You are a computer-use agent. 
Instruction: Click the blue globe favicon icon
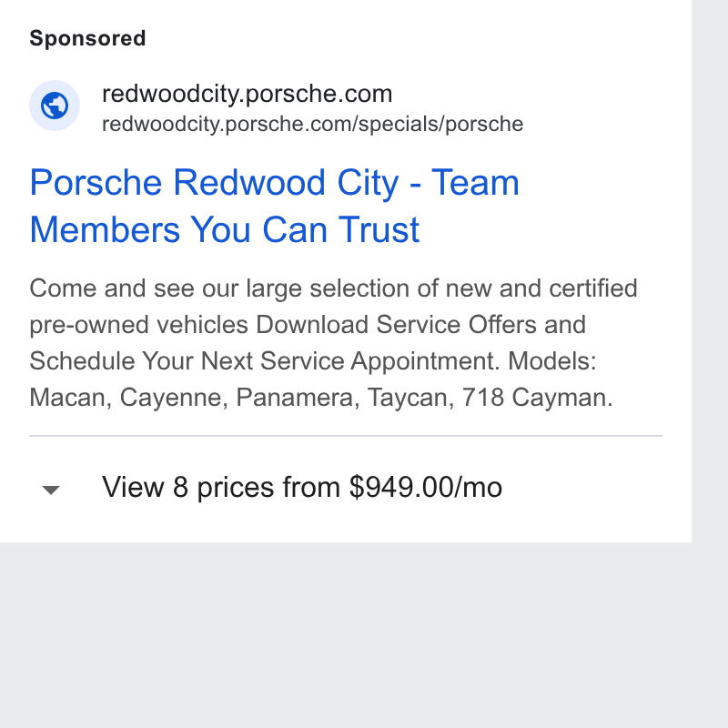[55, 106]
